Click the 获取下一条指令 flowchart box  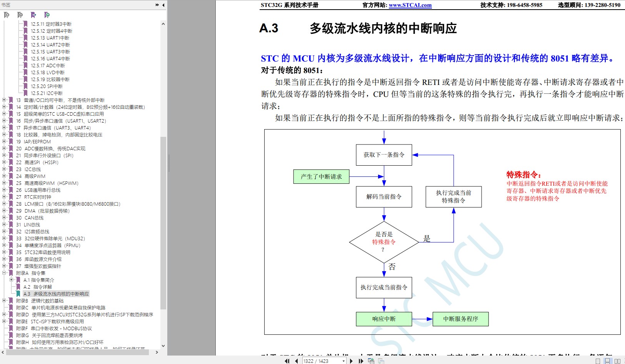coord(384,155)
